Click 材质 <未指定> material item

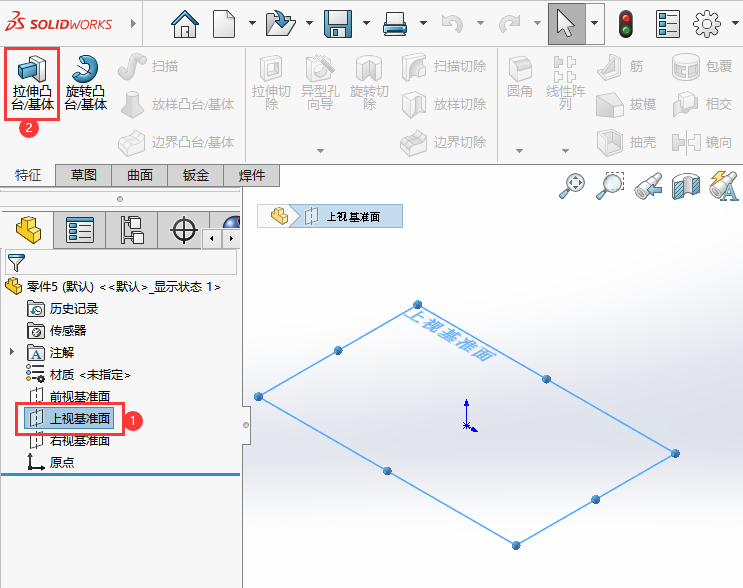pos(78,374)
